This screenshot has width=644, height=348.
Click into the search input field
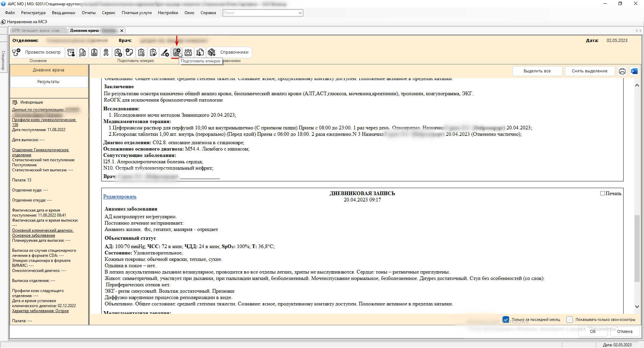[x=260, y=13]
